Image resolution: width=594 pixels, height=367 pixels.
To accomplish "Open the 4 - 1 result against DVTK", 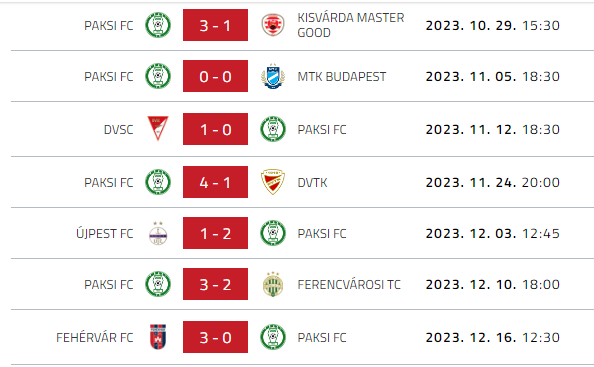I will coord(215,182).
